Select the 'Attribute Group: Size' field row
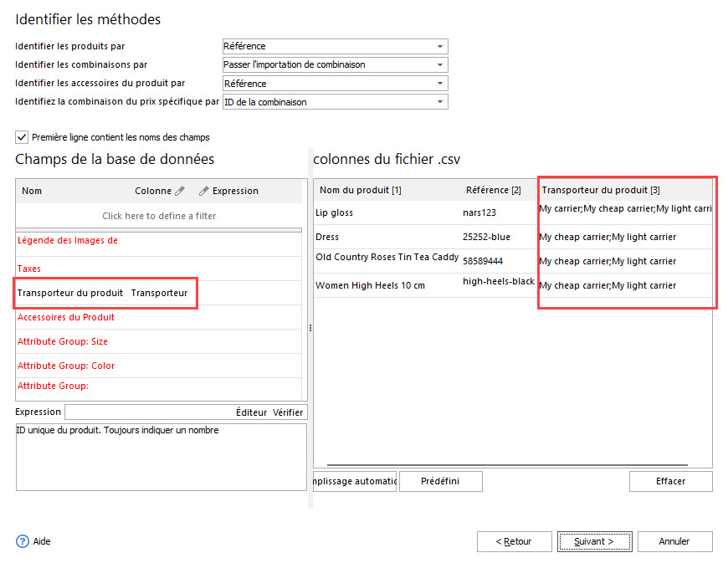This screenshot has height=563, width=728. click(x=159, y=341)
